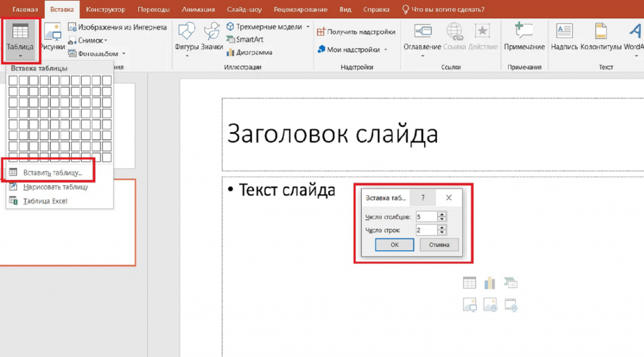Choose Вставить таблицу menu entry
The height and width of the screenshot is (357, 644).
pos(52,172)
